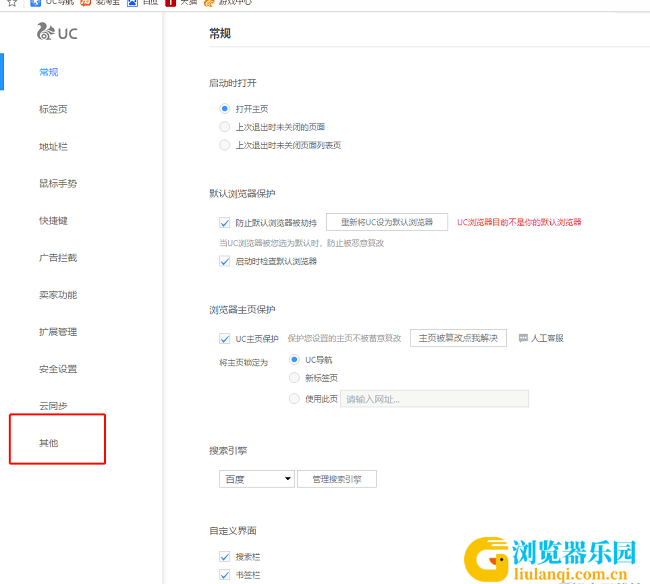Select the 打开主页 startup option

225,109
